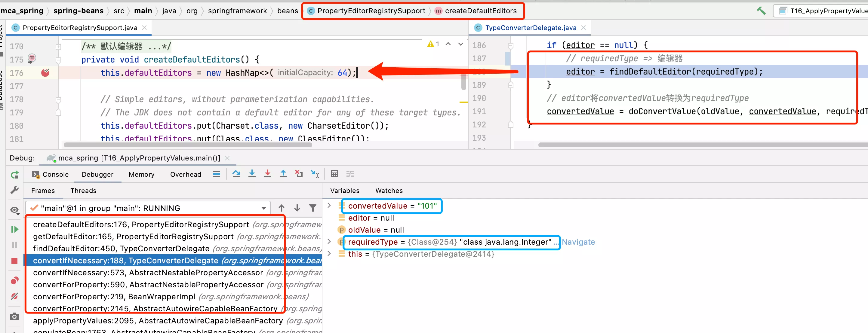Screen dimensions: 868x333
Task: Close the mca_spring debug session tab
Action: click(x=227, y=158)
